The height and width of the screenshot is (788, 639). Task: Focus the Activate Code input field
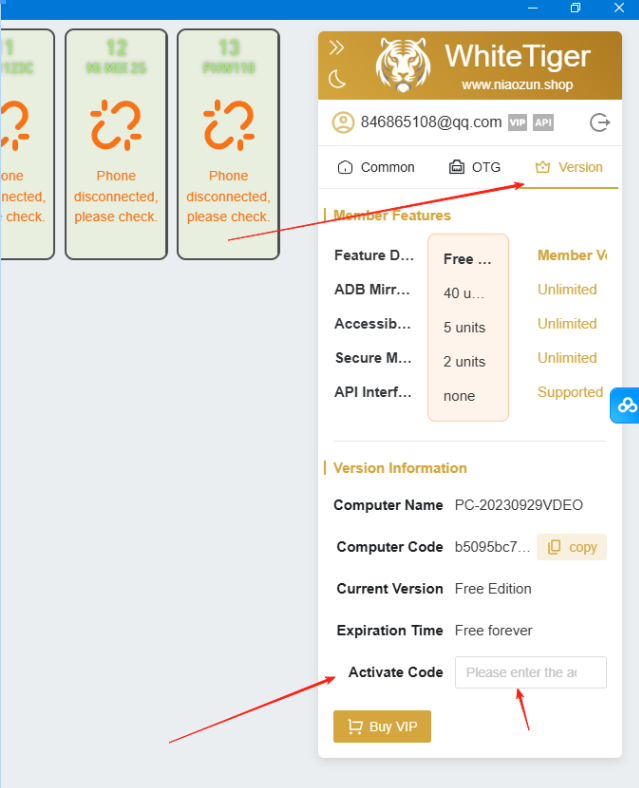click(530, 672)
